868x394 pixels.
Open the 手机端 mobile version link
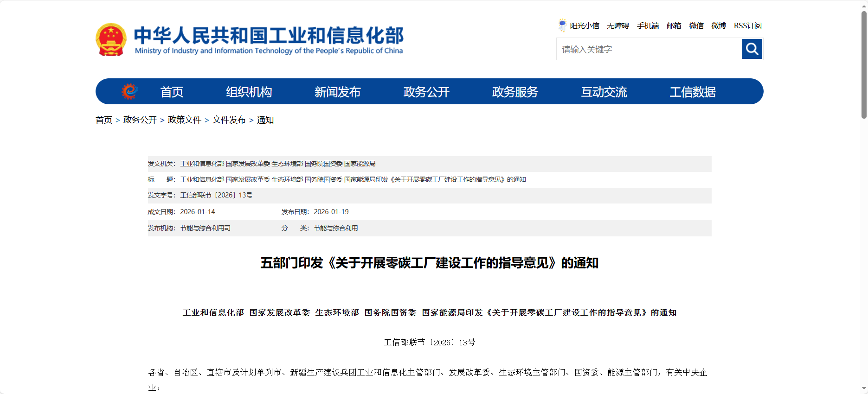click(648, 26)
